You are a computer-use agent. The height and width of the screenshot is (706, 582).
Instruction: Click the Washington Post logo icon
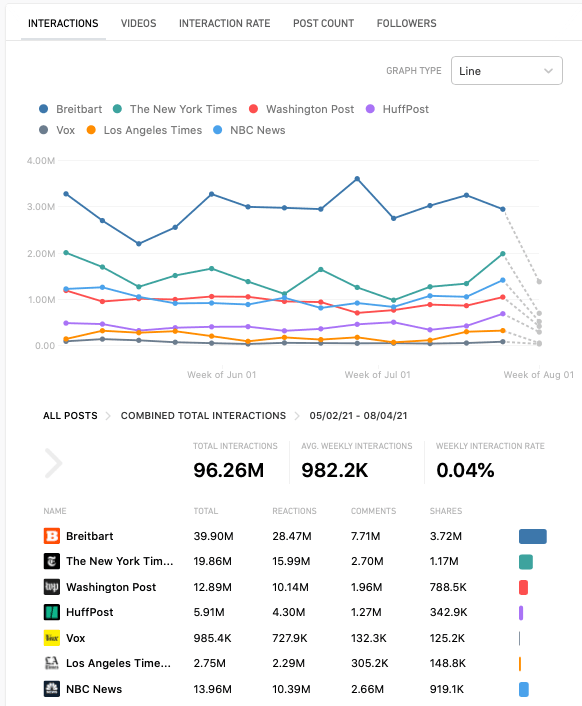tap(52, 587)
